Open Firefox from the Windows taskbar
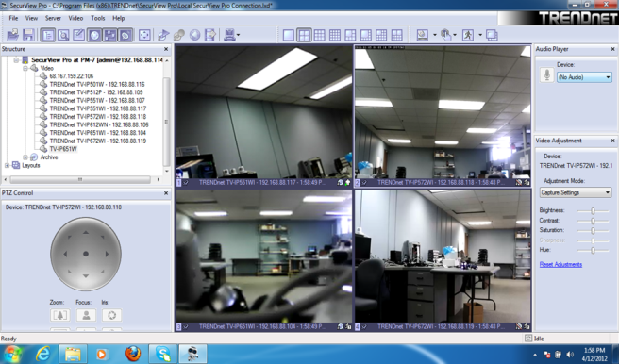This screenshot has width=619, height=364. (x=133, y=354)
